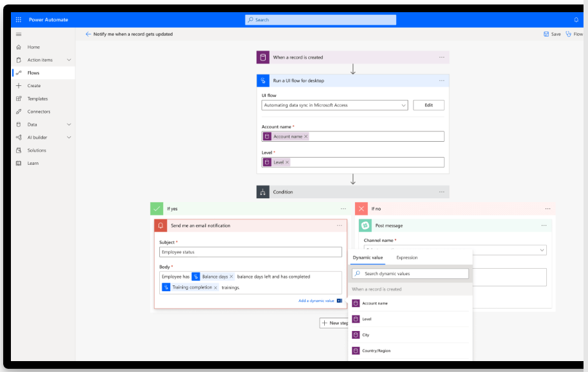Open the 'If yes' branch options menu
The height and width of the screenshot is (372, 588).
(x=343, y=208)
